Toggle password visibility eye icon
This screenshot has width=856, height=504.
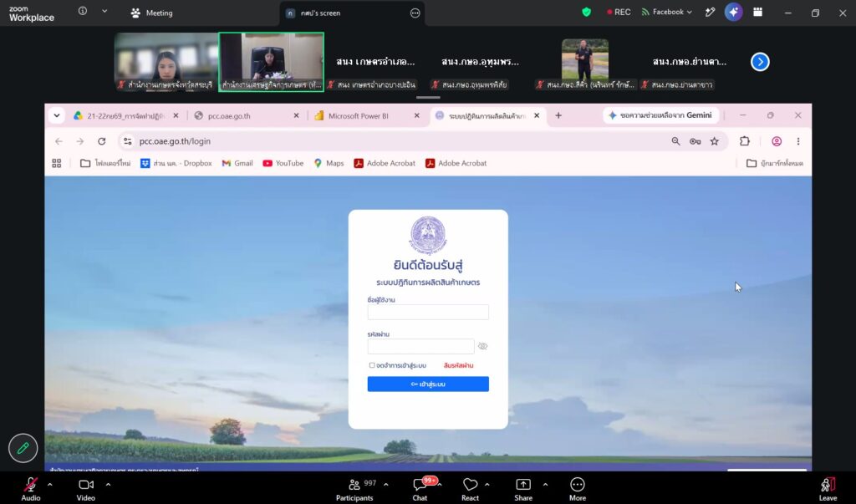point(482,346)
